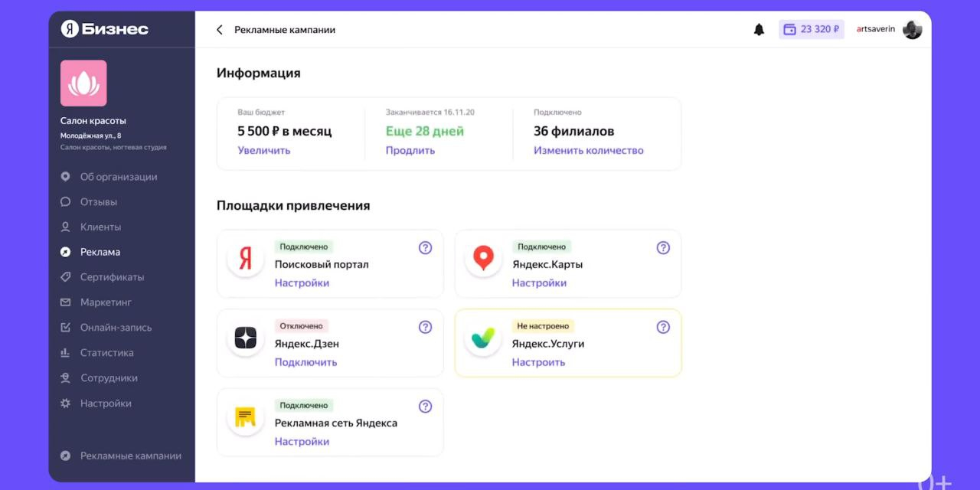Image resolution: width=980 pixels, height=490 pixels.
Task: Click the Яндекс.Дзен star logo icon
Action: [x=246, y=338]
